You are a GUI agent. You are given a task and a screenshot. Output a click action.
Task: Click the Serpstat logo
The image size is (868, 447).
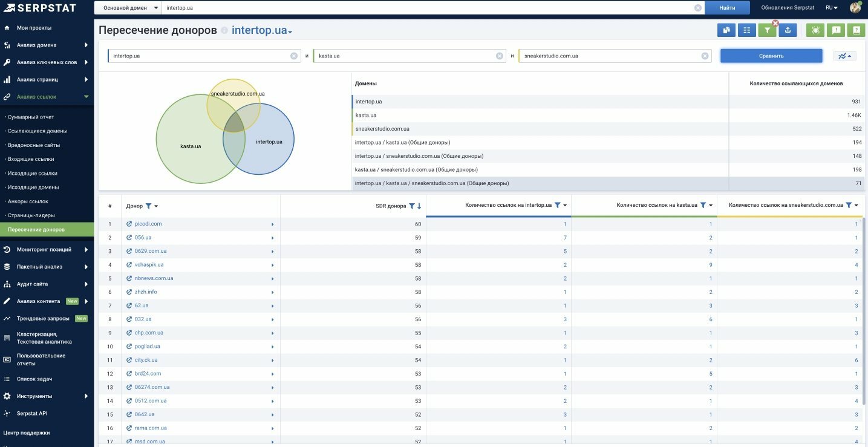40,7
